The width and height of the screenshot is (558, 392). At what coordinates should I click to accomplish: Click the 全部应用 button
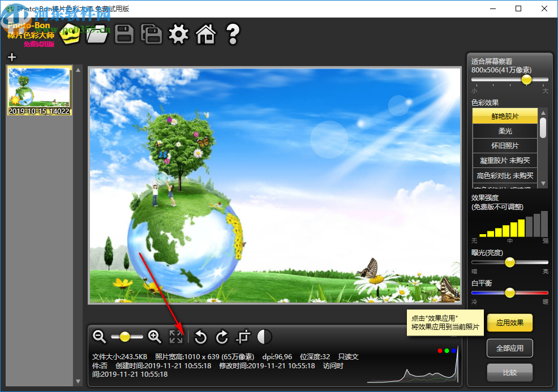[x=509, y=348]
